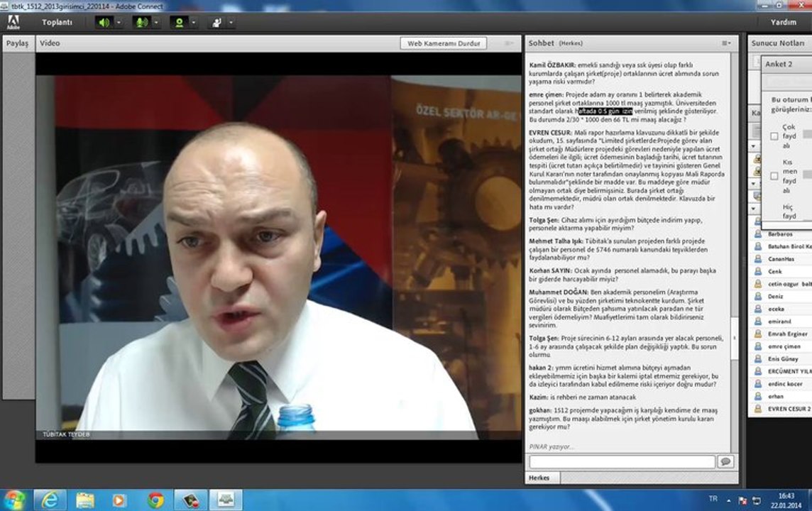Open the Toplantı menu
The width and height of the screenshot is (812, 511).
point(57,22)
